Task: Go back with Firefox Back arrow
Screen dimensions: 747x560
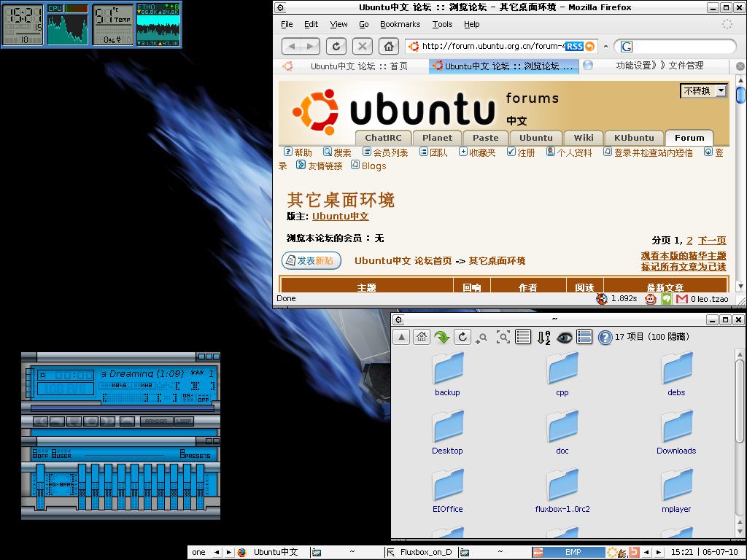Action: click(292, 46)
